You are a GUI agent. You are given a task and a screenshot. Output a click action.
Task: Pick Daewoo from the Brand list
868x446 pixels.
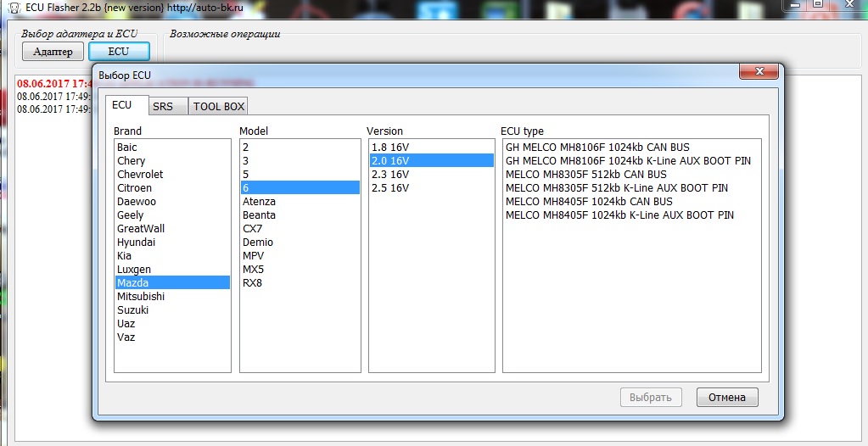click(x=171, y=202)
